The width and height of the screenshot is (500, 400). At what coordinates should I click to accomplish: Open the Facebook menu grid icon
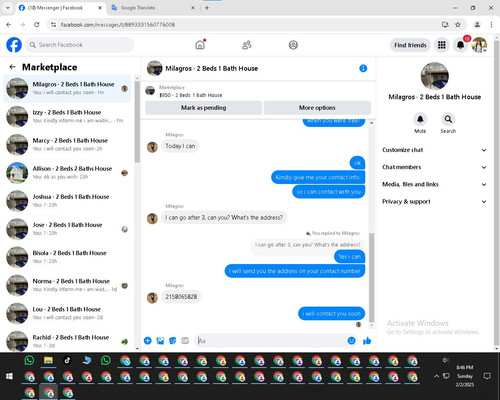442,45
